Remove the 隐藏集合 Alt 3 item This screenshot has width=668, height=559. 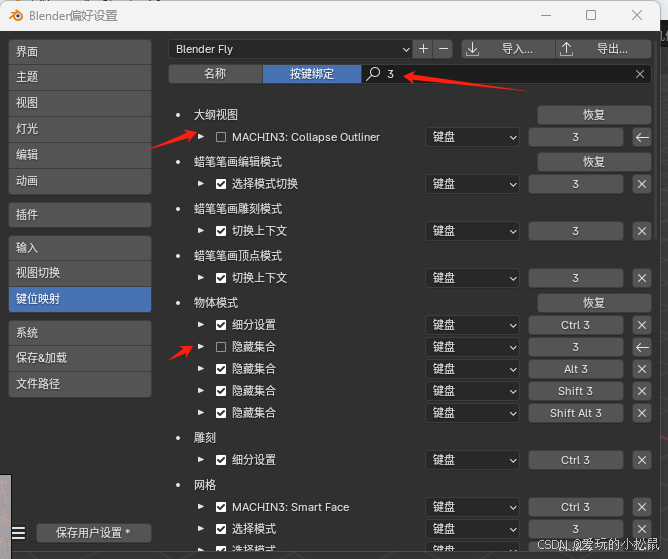pyautogui.click(x=642, y=369)
